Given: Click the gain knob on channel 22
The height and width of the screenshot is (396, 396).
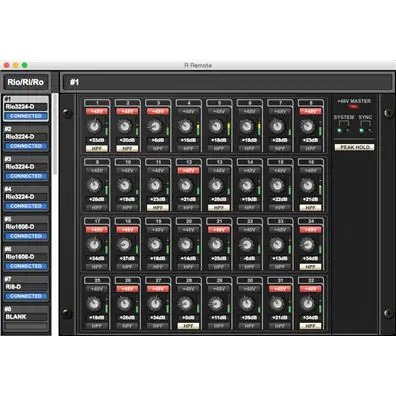Looking at the screenshot, I should (x=247, y=245).
